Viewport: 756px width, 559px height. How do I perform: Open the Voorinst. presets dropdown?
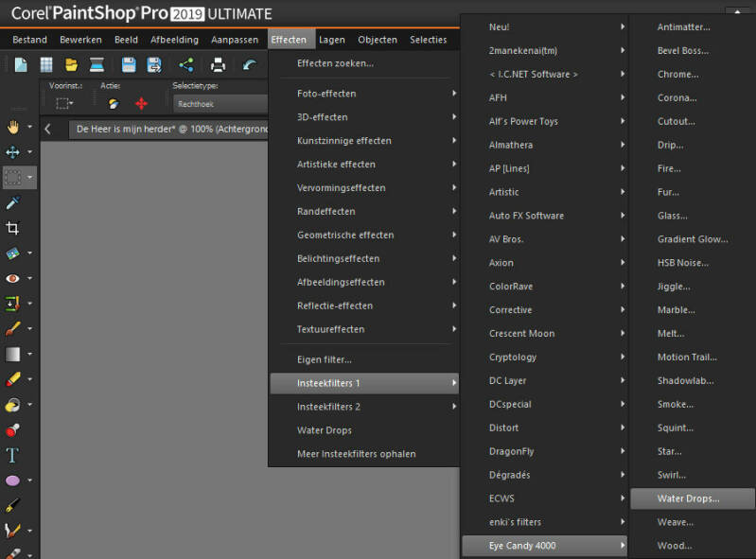click(64, 103)
